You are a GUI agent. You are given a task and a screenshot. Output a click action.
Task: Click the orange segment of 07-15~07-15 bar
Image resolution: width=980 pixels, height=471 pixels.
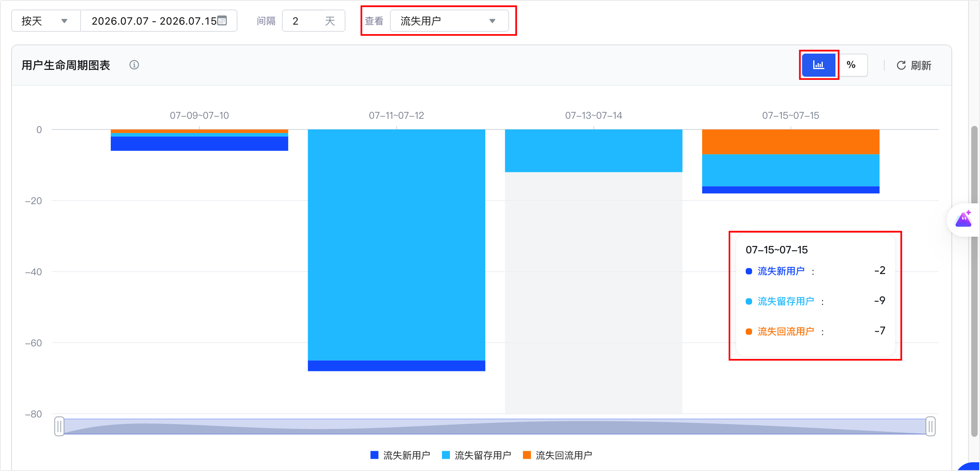tap(791, 142)
